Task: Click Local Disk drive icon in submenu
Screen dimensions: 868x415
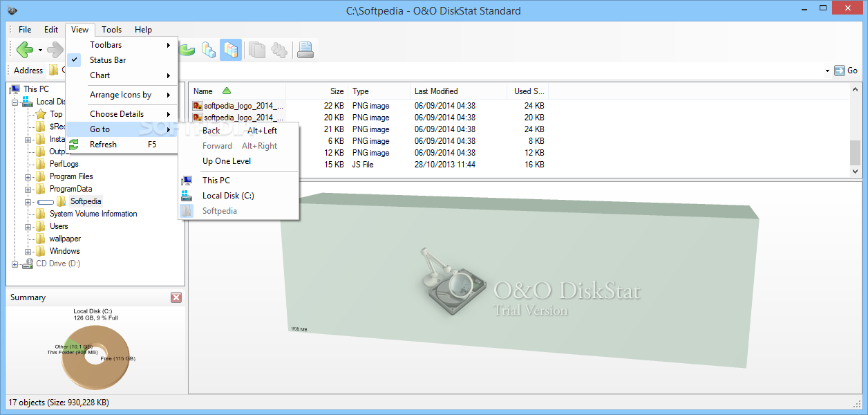Action: pos(187,196)
